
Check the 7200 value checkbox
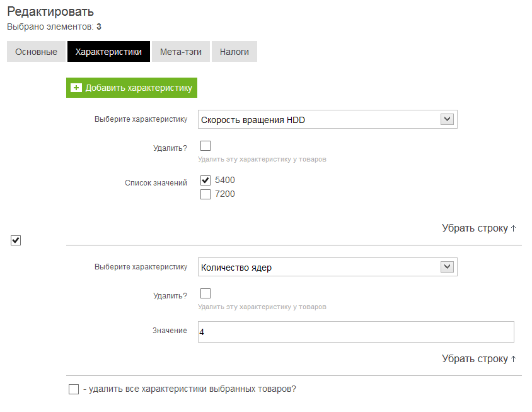coord(205,194)
